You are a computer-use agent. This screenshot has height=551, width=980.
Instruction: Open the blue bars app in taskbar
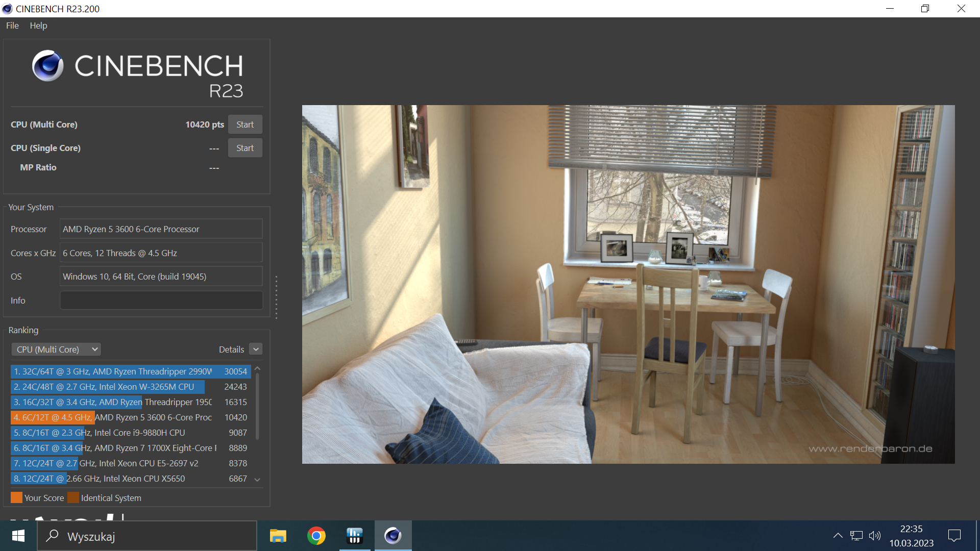pyautogui.click(x=354, y=536)
